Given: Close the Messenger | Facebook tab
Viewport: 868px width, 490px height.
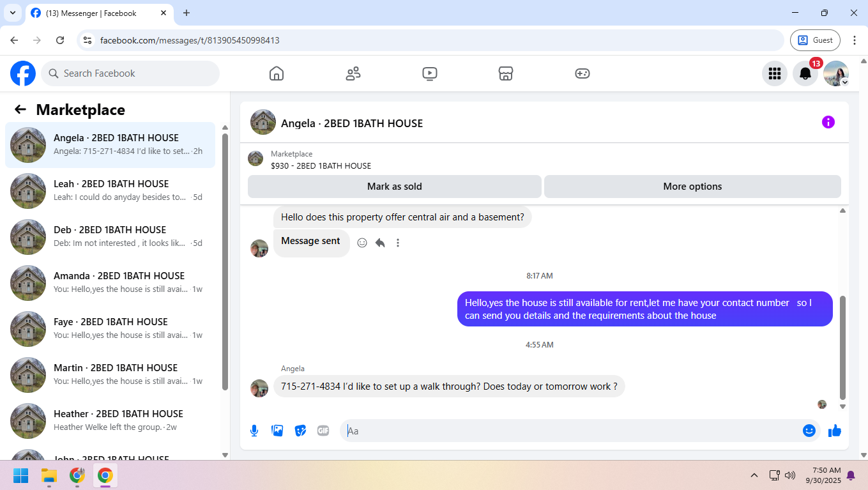Looking at the screenshot, I should tap(162, 13).
